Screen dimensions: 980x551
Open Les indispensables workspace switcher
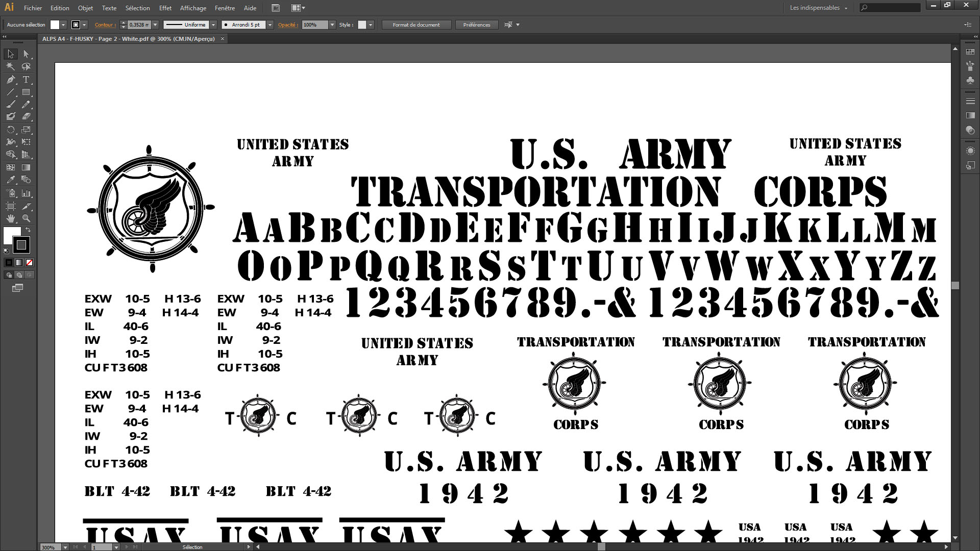[x=818, y=8]
